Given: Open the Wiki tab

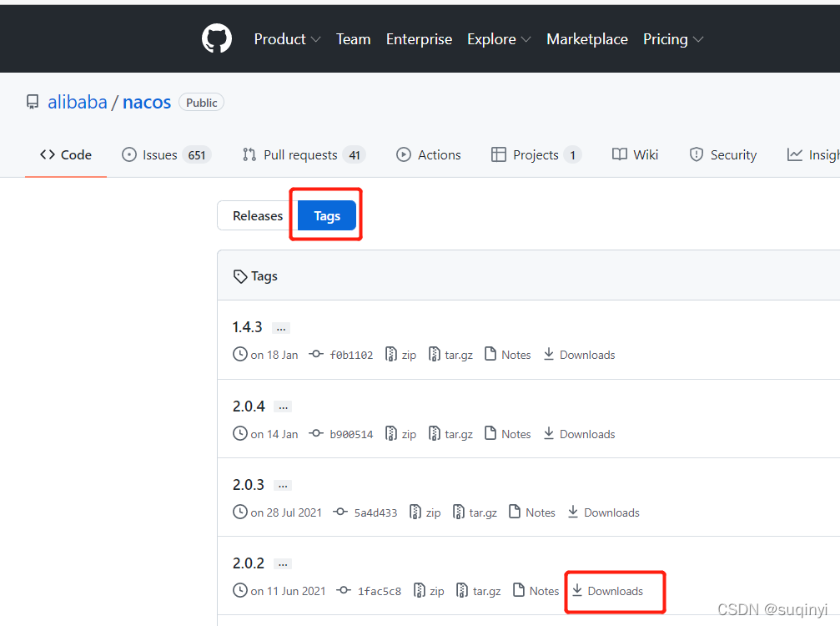Looking at the screenshot, I should click(635, 155).
